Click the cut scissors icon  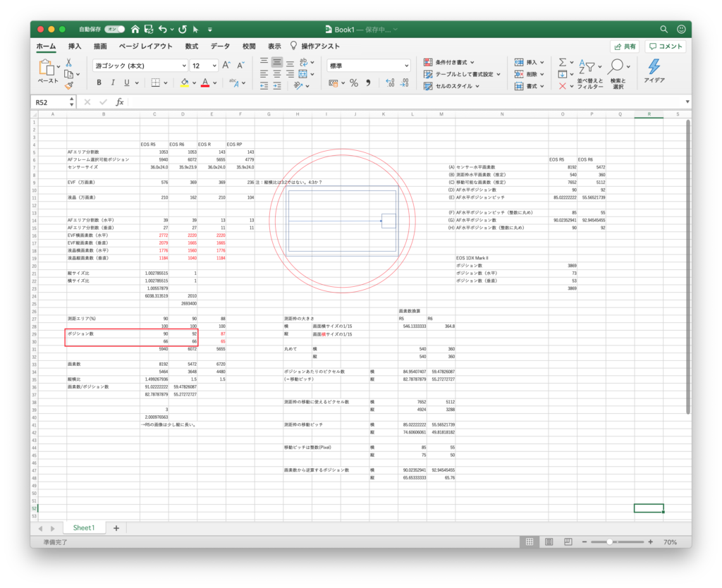[x=68, y=61]
